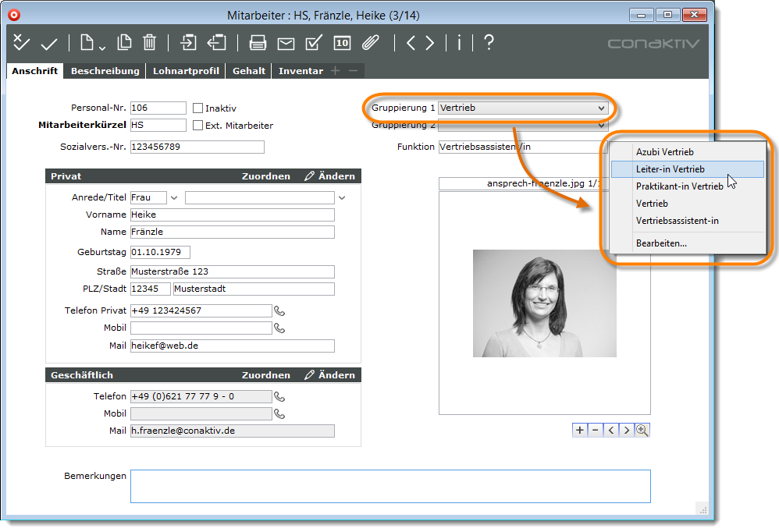Click the calendar icon showing 10
The width and height of the screenshot is (779, 532).
(x=342, y=44)
